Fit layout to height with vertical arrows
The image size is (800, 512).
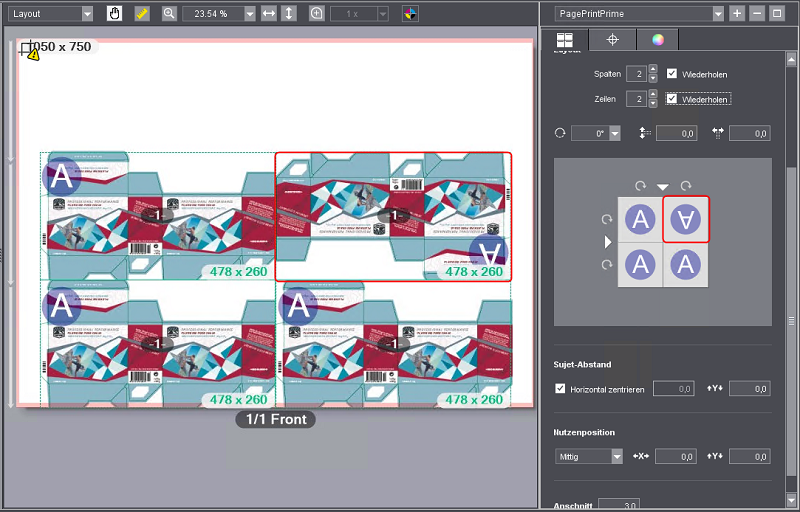(x=289, y=14)
